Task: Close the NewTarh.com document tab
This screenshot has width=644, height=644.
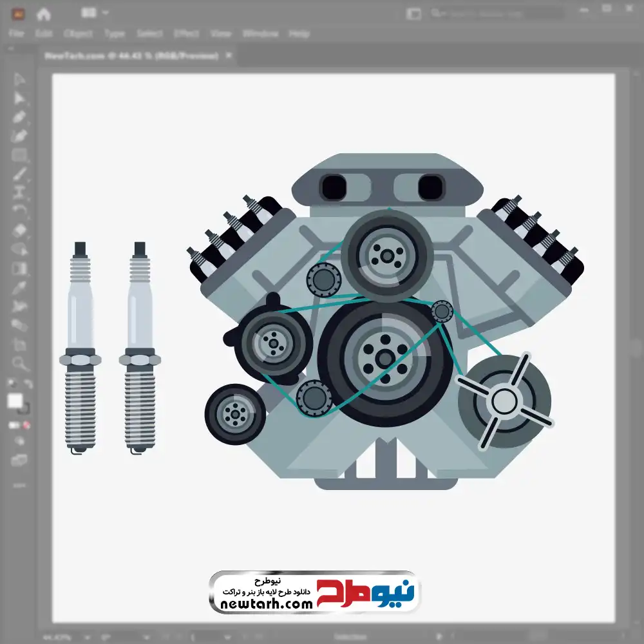Action: point(228,56)
